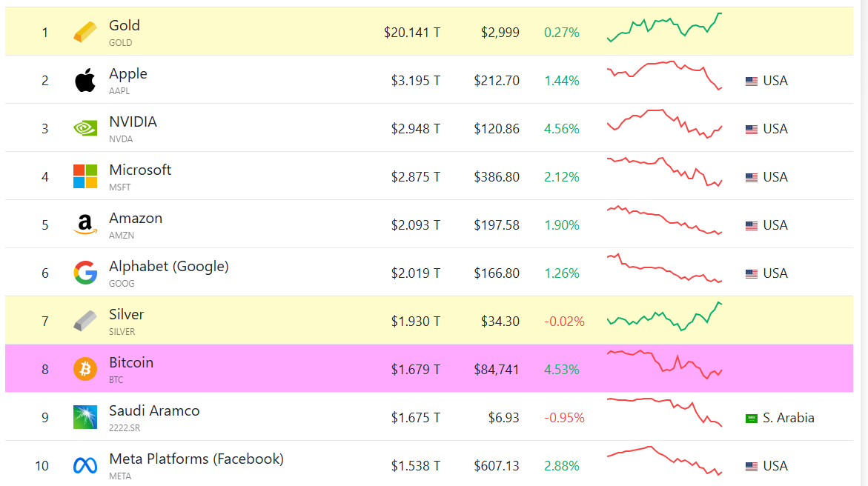Click the Meta logo icon
The image size is (868, 486).
tap(85, 465)
